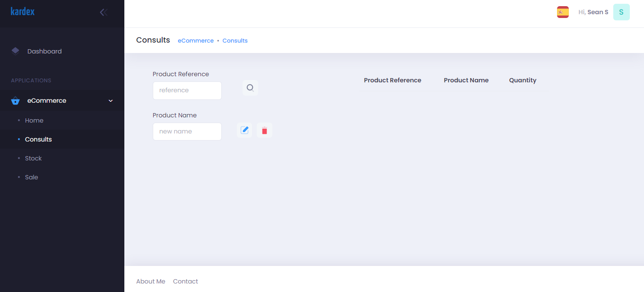Open the Stock page in sidebar
Screen dimensions: 644x292
tap(62, 158)
